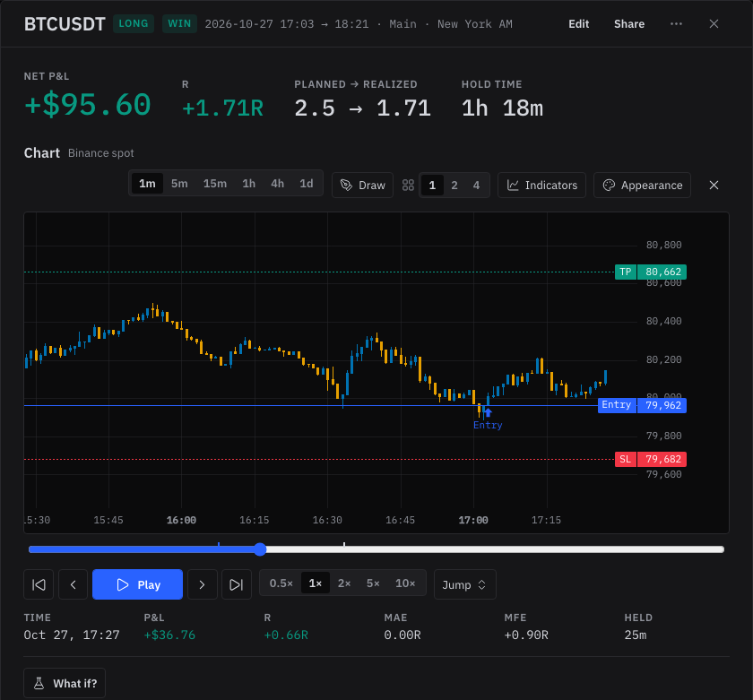Image resolution: width=753 pixels, height=700 pixels.
Task: Select single chart layout 1
Action: point(432,186)
